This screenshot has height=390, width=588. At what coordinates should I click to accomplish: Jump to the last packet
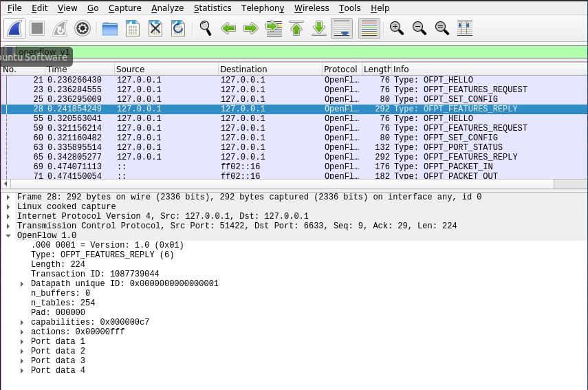tap(319, 28)
